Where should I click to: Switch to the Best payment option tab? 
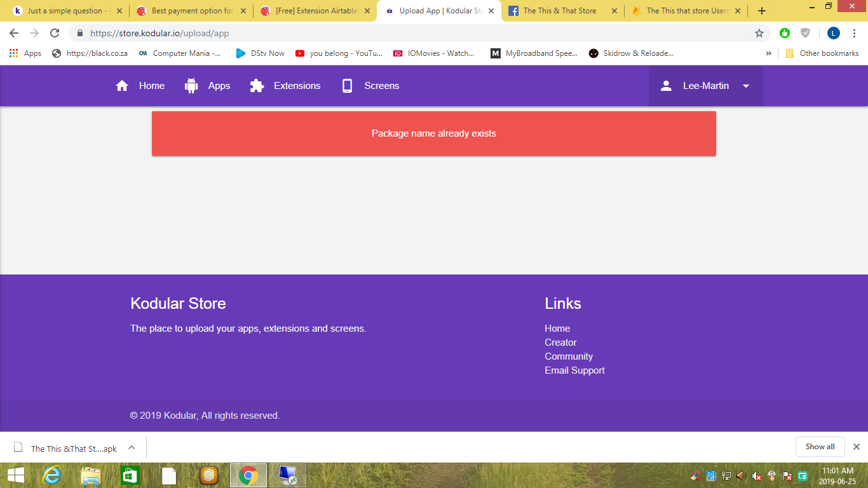pos(191,11)
